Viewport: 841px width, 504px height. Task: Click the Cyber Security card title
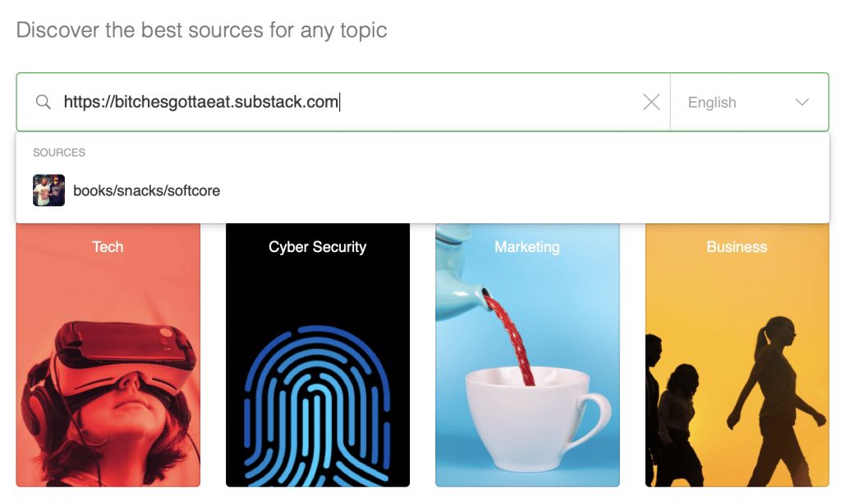coord(318,246)
